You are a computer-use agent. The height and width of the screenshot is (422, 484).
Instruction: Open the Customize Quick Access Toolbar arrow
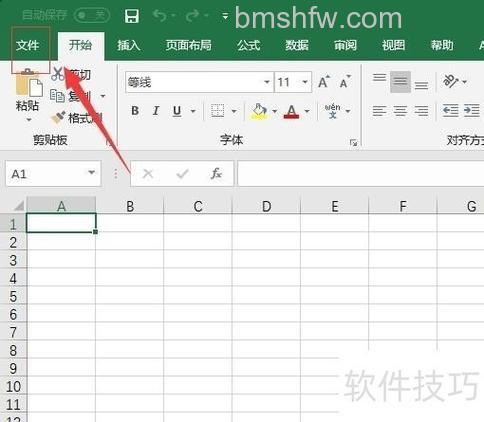[225, 16]
